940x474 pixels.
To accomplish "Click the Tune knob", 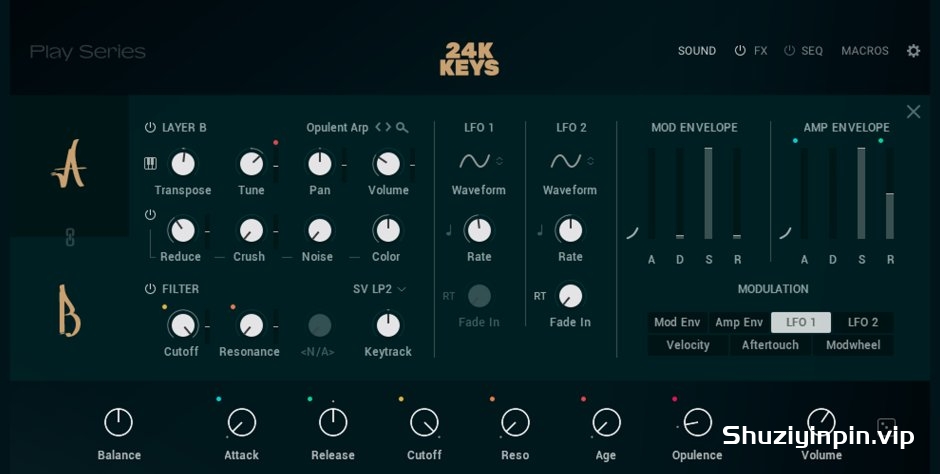I will (251, 164).
